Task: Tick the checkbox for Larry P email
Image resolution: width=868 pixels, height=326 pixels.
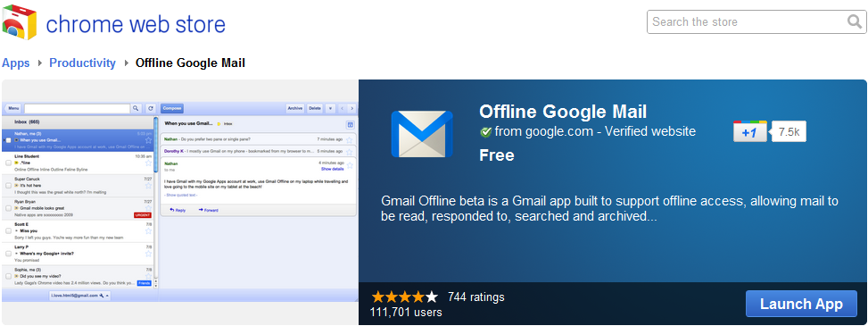Action: (x=8, y=254)
